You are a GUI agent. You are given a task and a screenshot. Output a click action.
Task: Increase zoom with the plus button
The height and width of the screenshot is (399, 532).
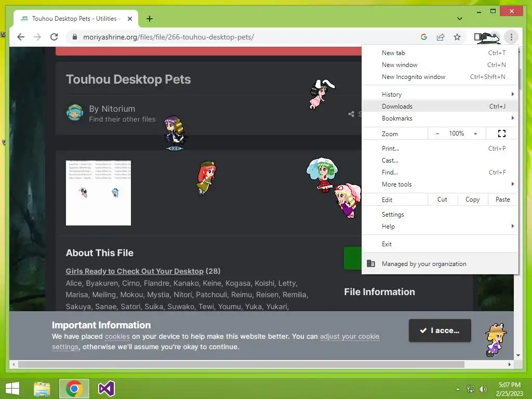coord(475,134)
